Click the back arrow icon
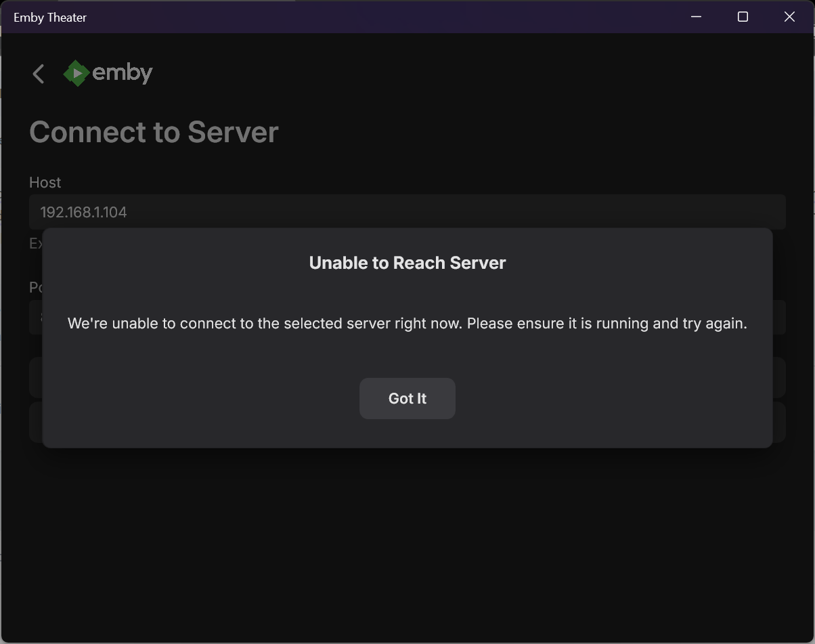 pyautogui.click(x=39, y=74)
